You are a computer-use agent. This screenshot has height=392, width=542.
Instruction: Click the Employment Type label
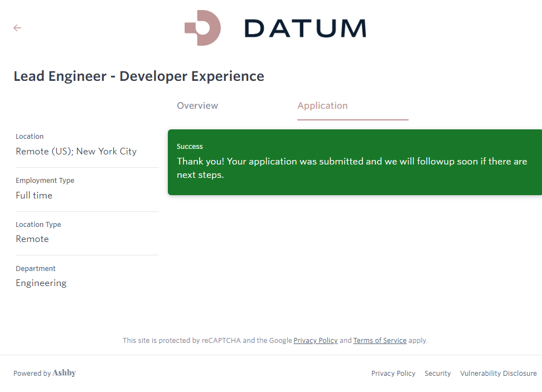tap(45, 181)
